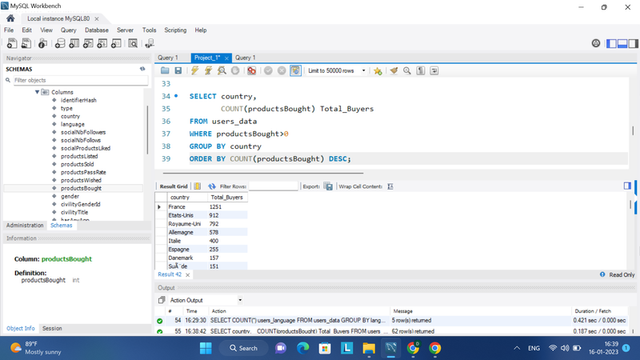Image resolution: width=640 pixels, height=360 pixels.
Task: Open the Database menu
Action: coord(96,30)
